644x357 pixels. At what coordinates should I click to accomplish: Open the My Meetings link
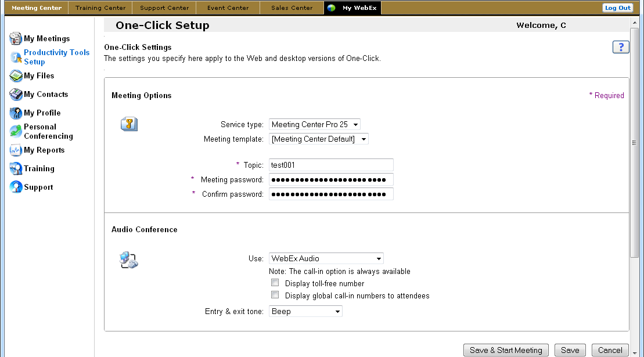(47, 38)
